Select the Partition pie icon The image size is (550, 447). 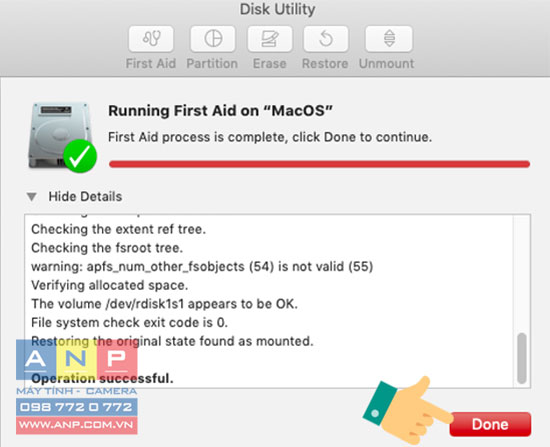[213, 39]
